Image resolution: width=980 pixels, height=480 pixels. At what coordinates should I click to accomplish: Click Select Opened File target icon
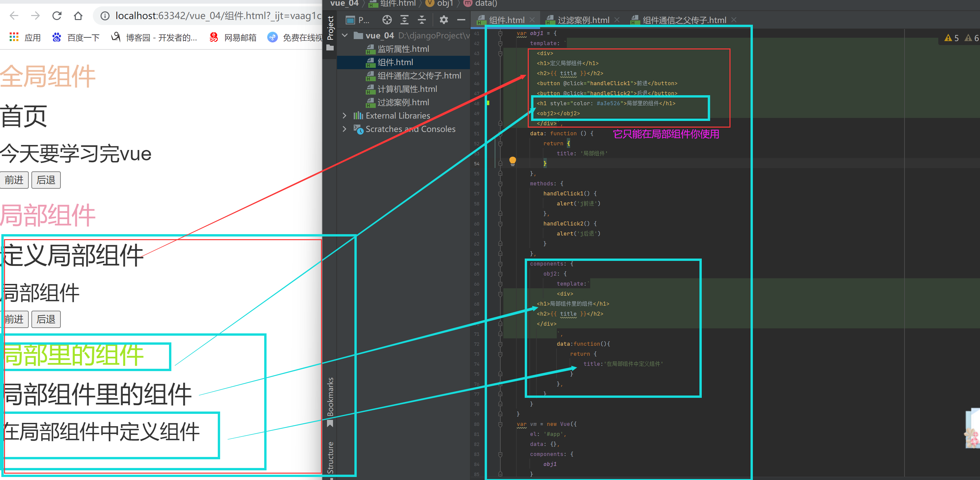386,20
